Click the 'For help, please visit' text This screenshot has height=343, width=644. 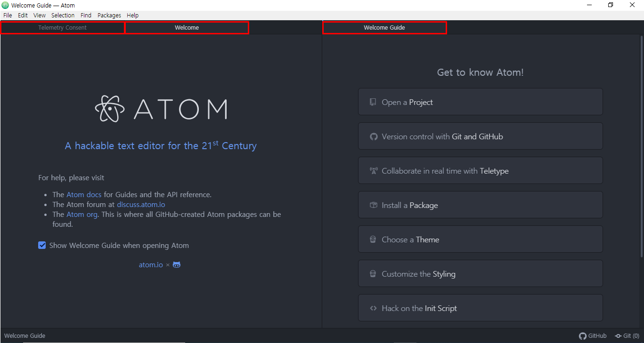point(71,178)
